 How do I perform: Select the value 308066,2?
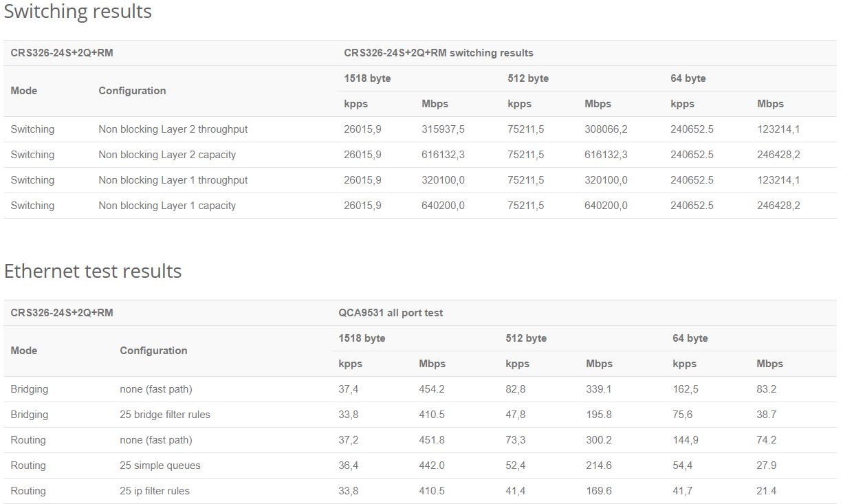click(x=606, y=129)
